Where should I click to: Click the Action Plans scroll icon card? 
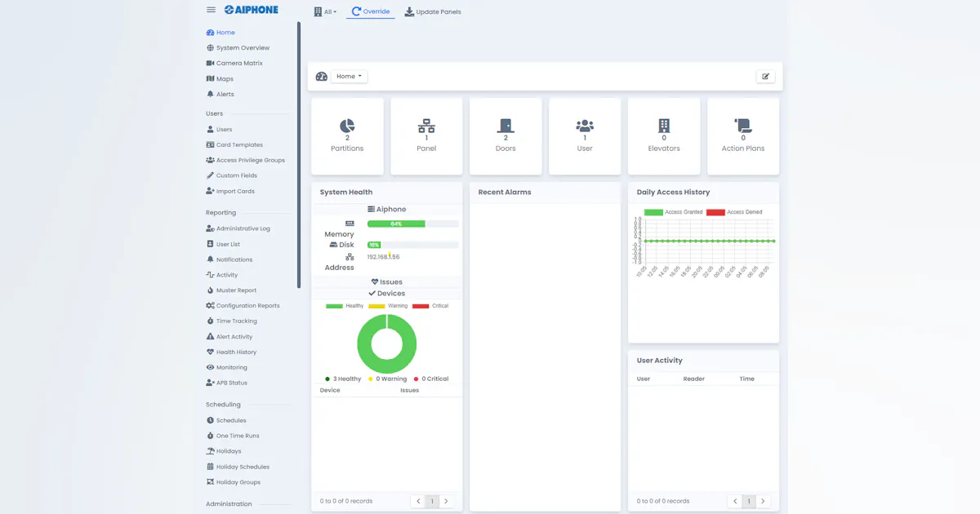[x=743, y=136]
